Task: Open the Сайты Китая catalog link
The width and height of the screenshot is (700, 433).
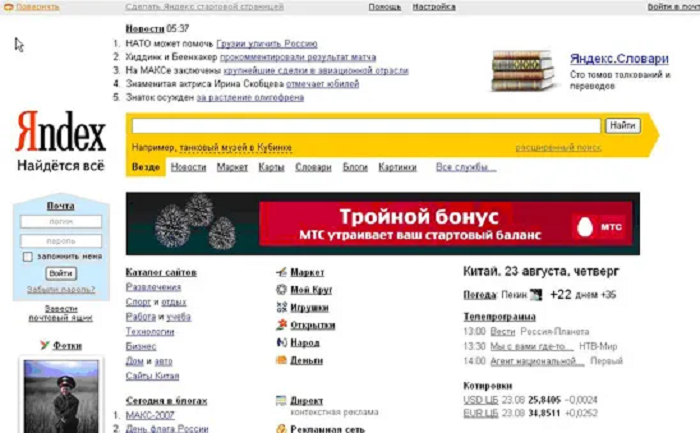Action: [152, 376]
